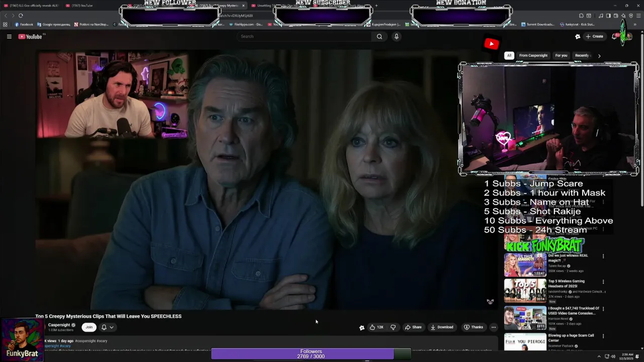This screenshot has height=362, width=644.
Task: Select the For you filter chip
Action: (x=561, y=55)
